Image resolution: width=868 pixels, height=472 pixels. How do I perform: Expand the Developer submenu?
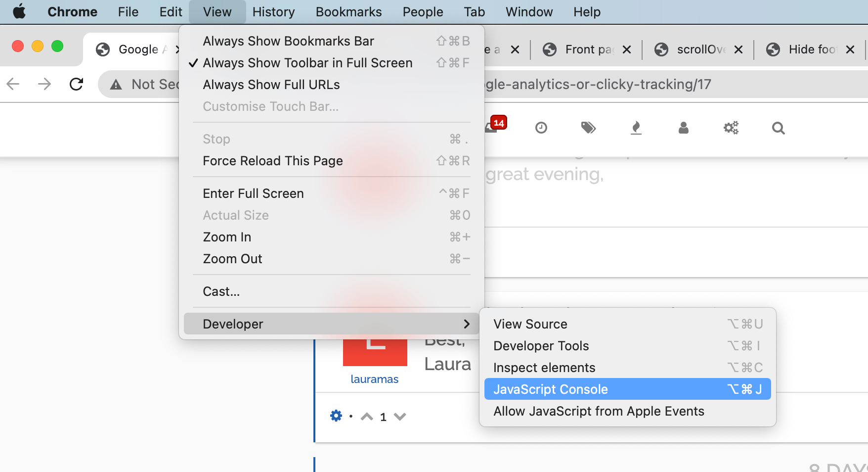[x=331, y=324]
